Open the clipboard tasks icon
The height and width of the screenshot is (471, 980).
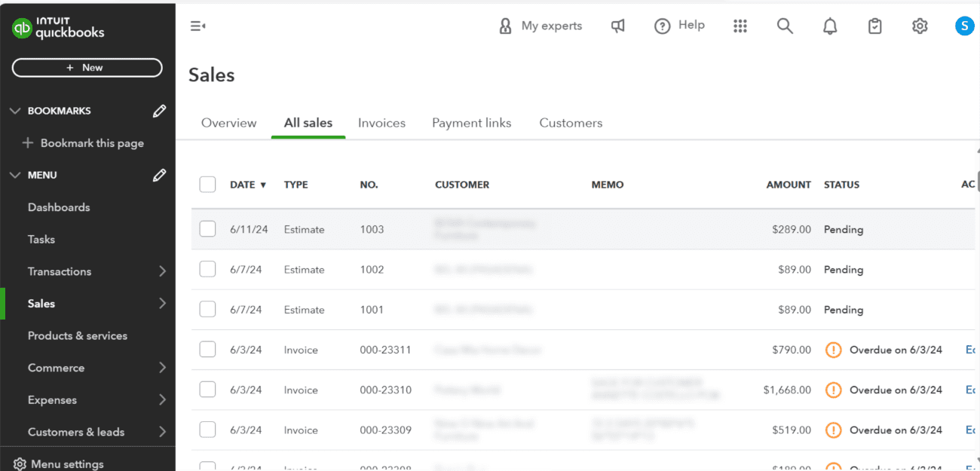click(x=874, y=26)
